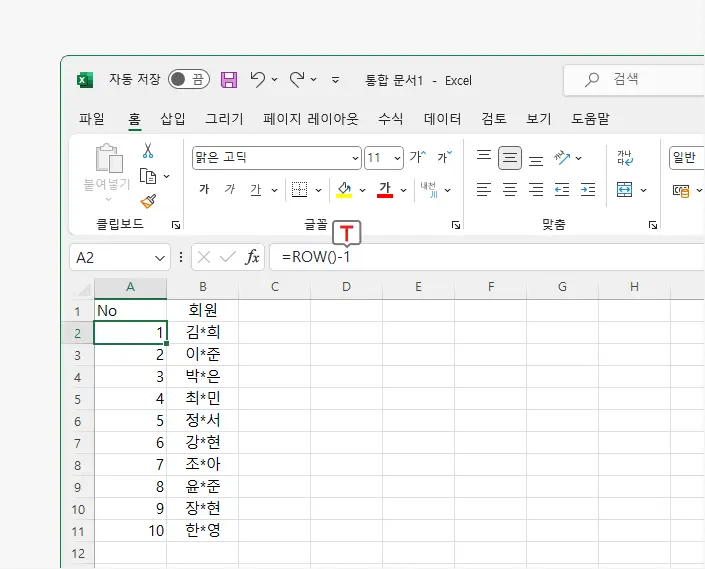Switch to the 데이터 tab
Image resolution: width=705 pixels, height=569 pixels.
(x=442, y=119)
